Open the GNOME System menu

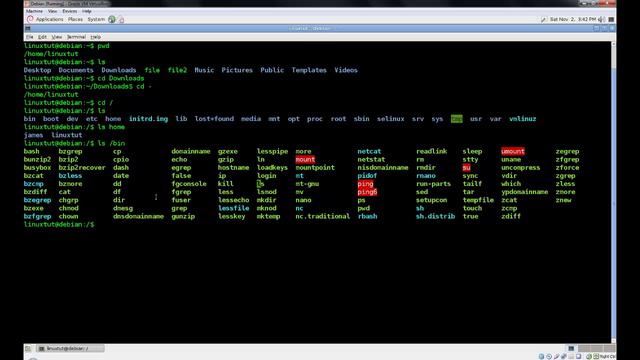click(x=96, y=19)
